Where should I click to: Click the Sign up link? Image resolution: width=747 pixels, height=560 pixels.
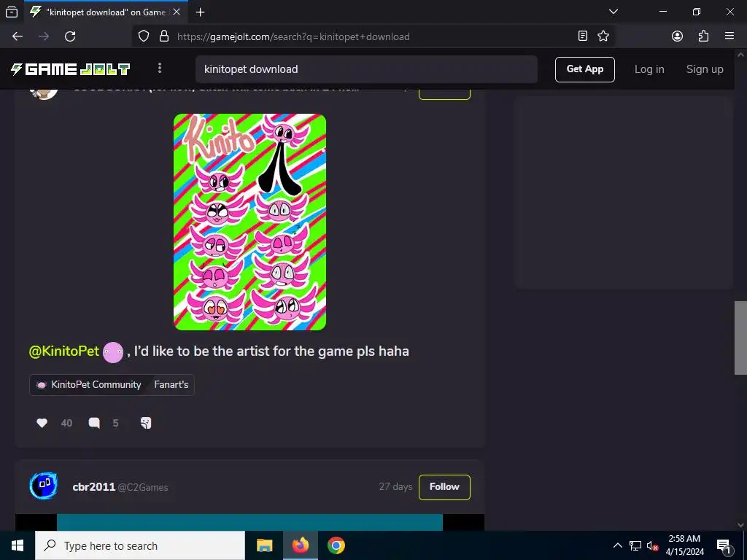click(705, 69)
